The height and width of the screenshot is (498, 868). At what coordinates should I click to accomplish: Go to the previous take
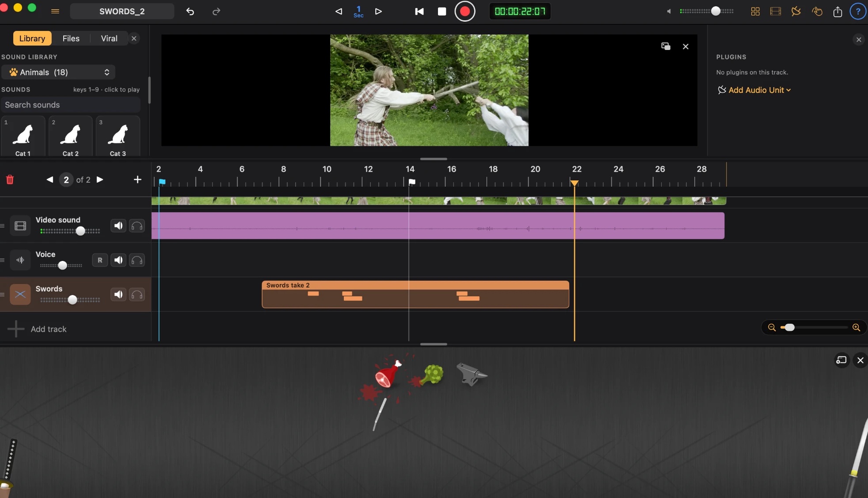[x=50, y=180]
